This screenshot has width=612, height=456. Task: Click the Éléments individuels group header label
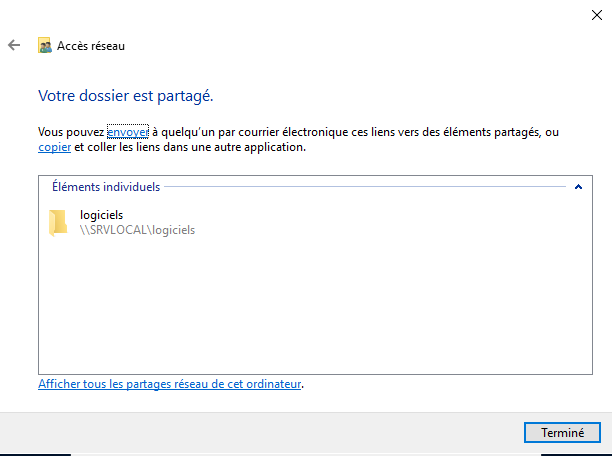click(105, 186)
